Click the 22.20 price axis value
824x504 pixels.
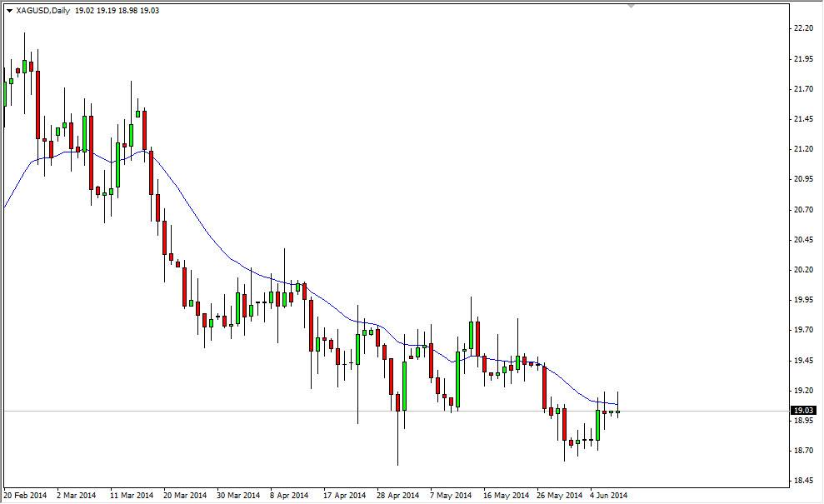click(802, 27)
